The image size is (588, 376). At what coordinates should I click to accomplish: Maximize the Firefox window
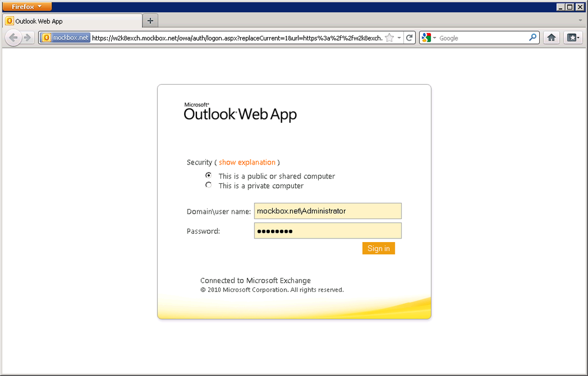pos(570,6)
